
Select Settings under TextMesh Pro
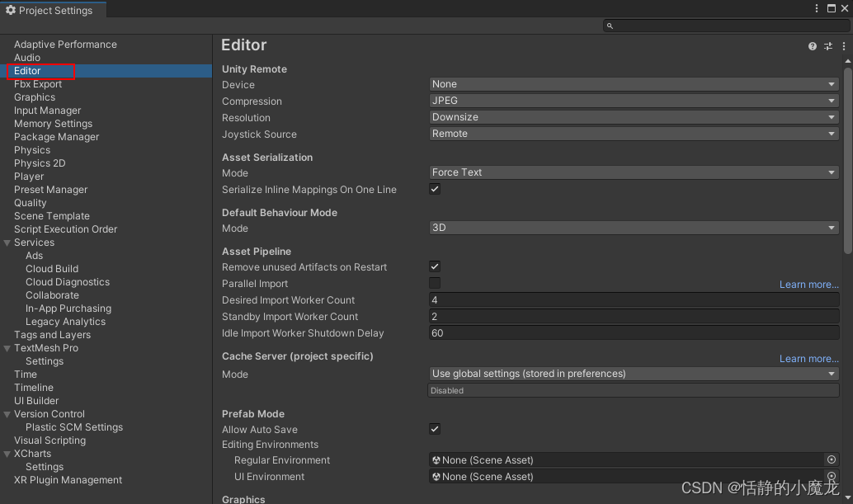pos(45,361)
